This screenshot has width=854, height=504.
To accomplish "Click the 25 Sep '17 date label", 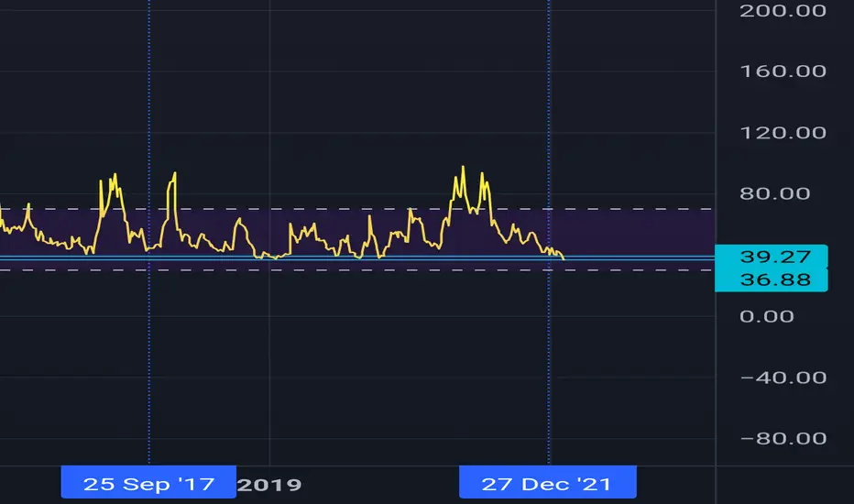I will (148, 482).
